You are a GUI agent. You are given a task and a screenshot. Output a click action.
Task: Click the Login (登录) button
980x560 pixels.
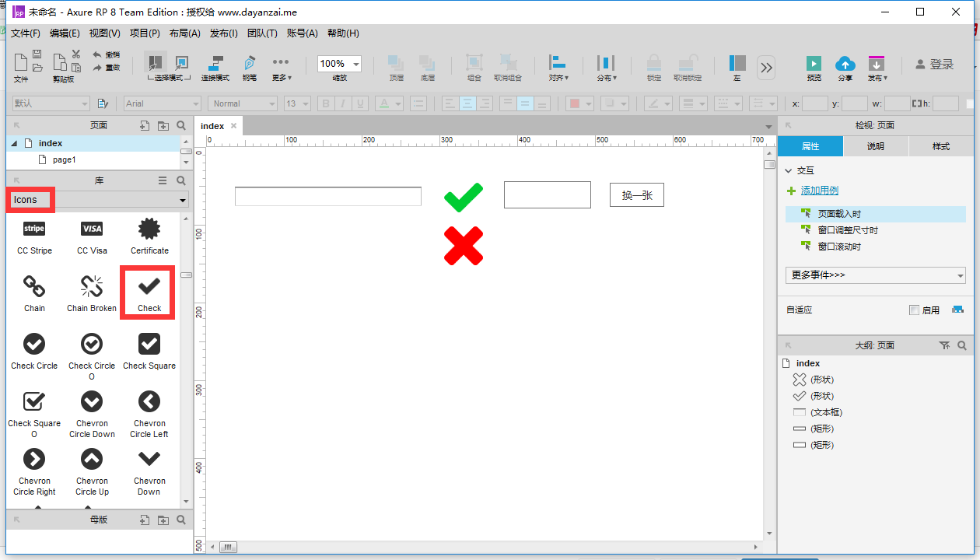tap(934, 65)
